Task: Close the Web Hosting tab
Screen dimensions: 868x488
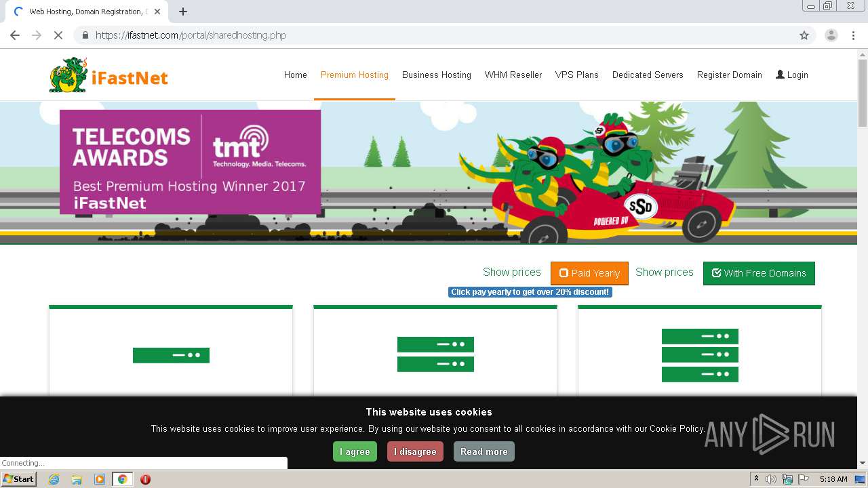Action: [157, 12]
